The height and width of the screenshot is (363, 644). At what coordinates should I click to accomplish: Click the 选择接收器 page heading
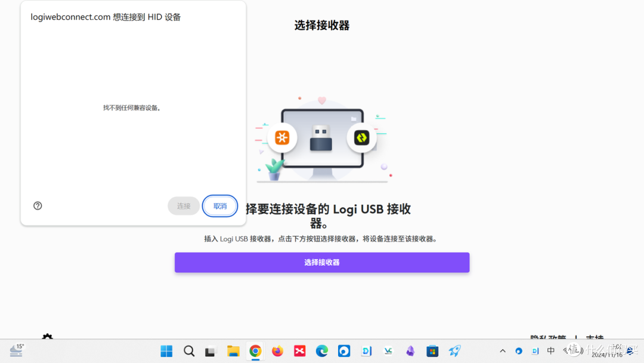pyautogui.click(x=322, y=26)
